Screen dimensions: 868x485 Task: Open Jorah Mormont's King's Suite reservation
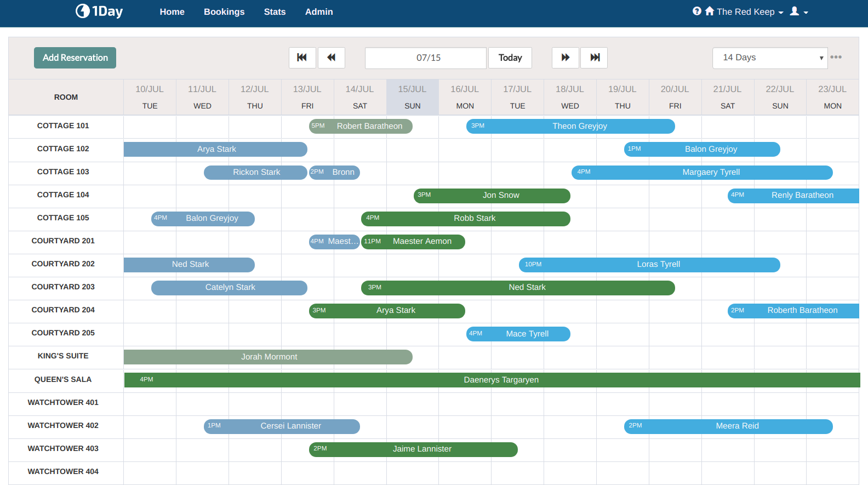click(269, 357)
